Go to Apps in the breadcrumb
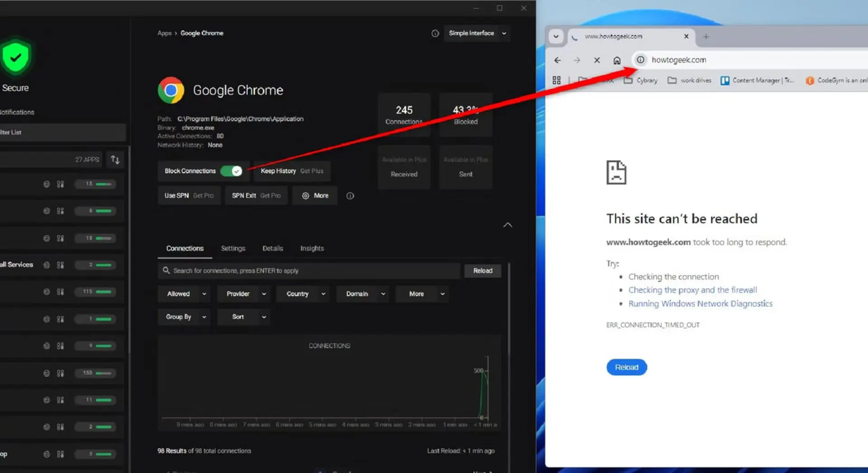The image size is (868, 473). click(x=165, y=33)
